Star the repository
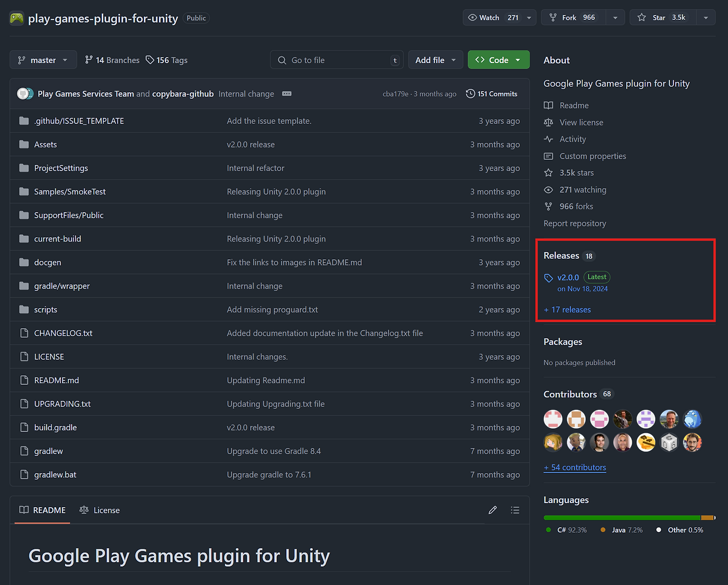Image resolution: width=728 pixels, height=585 pixels. (662, 18)
